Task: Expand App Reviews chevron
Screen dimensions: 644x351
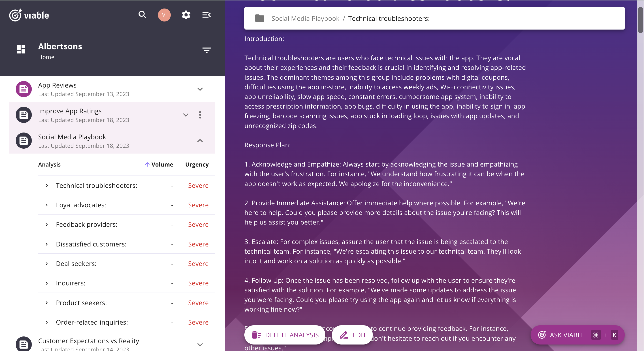Action: pyautogui.click(x=200, y=89)
